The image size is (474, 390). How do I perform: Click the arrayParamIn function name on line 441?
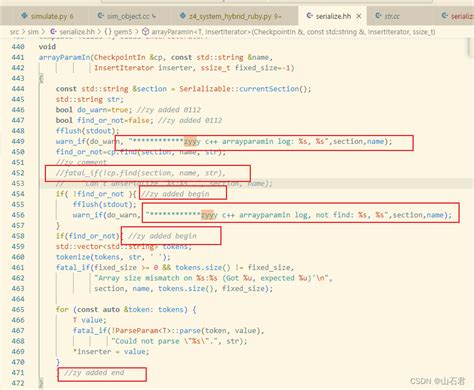[x=64, y=57]
